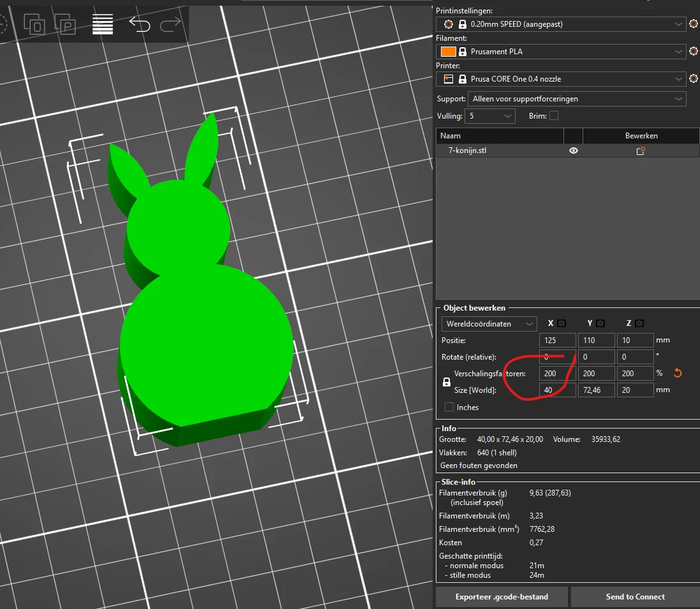The image size is (700, 609).
Task: Click the normale modus print time 21m
Action: (537, 565)
